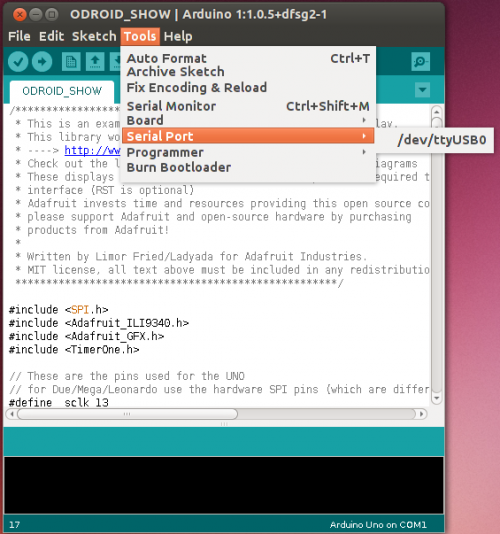Open the Sketch menu
Screen dimensions: 500x534
pyautogui.click(x=94, y=36)
